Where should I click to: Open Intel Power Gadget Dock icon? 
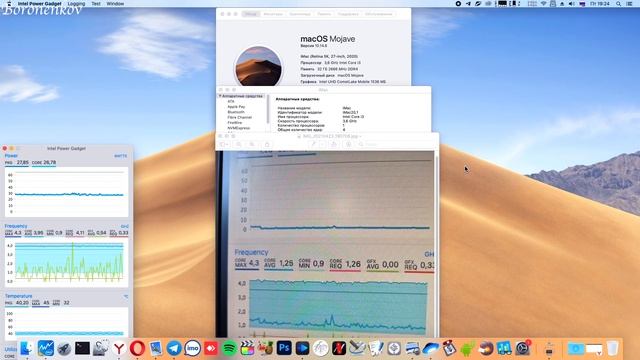(x=46, y=348)
